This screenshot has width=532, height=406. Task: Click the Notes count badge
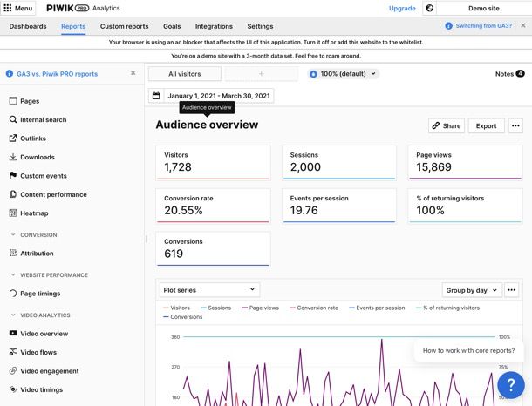(x=520, y=73)
